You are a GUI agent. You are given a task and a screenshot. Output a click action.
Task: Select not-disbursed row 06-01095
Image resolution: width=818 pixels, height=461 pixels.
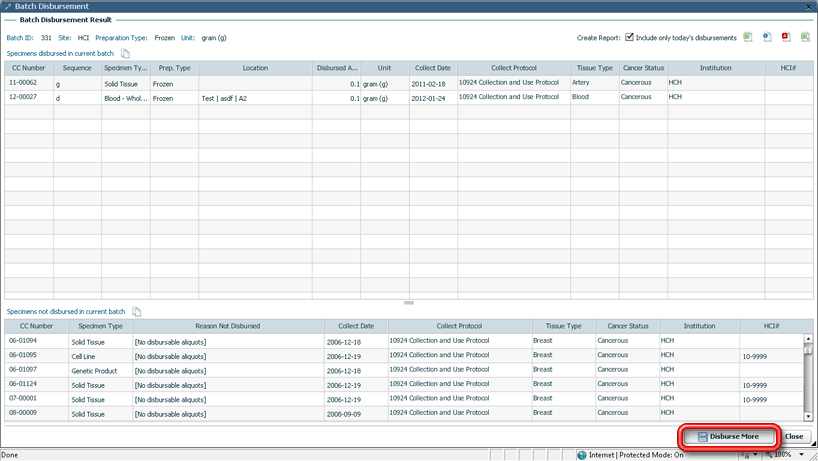point(404,356)
